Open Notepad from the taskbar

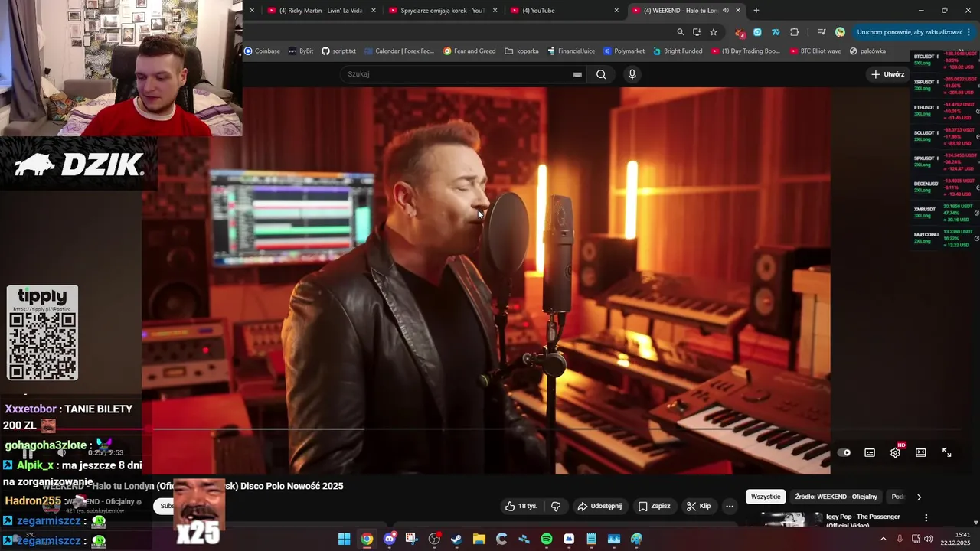[591, 539]
